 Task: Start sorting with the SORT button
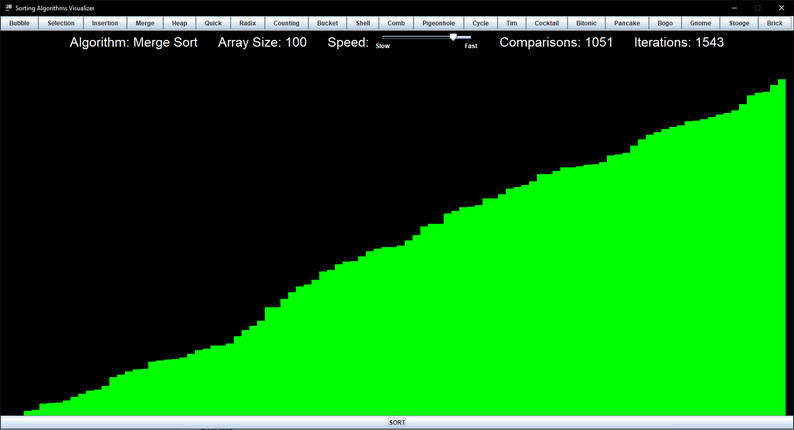tap(397, 422)
